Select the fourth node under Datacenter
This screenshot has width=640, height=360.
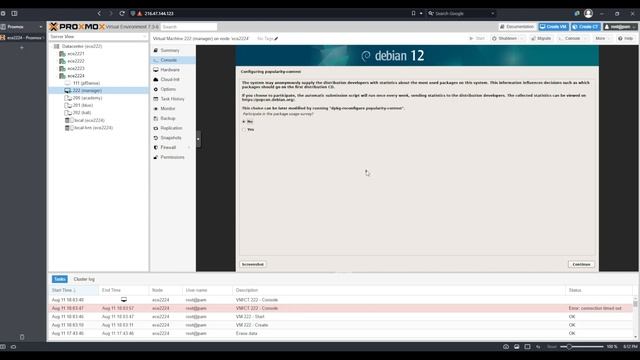tap(76, 76)
